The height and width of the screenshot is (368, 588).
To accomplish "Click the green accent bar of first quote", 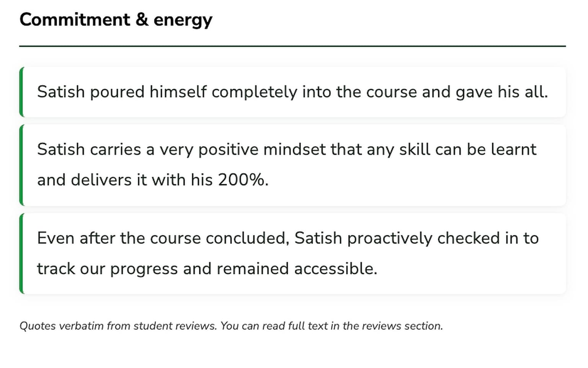I will [21, 92].
